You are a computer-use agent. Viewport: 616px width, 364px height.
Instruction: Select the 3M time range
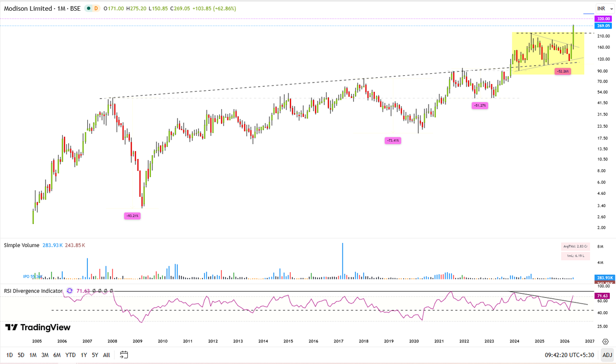pyautogui.click(x=45, y=355)
